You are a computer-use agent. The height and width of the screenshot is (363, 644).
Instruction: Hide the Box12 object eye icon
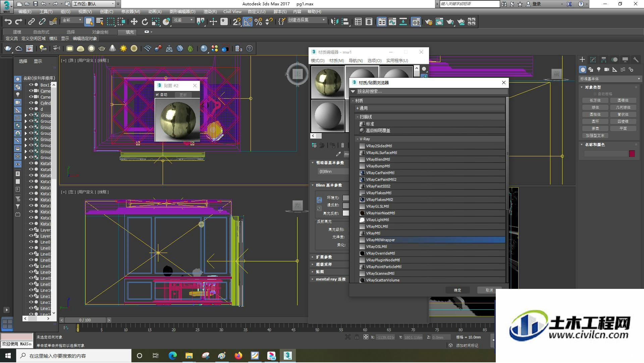click(x=31, y=85)
